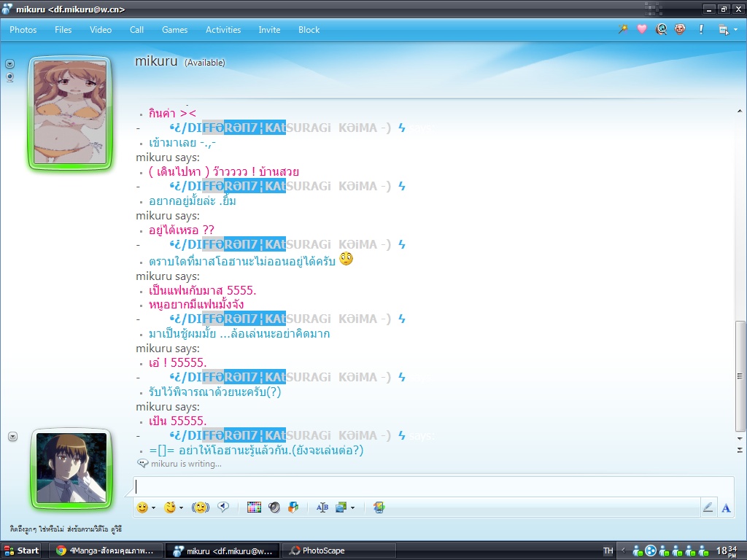
Task: Start a Video call from menu
Action: coord(101,29)
